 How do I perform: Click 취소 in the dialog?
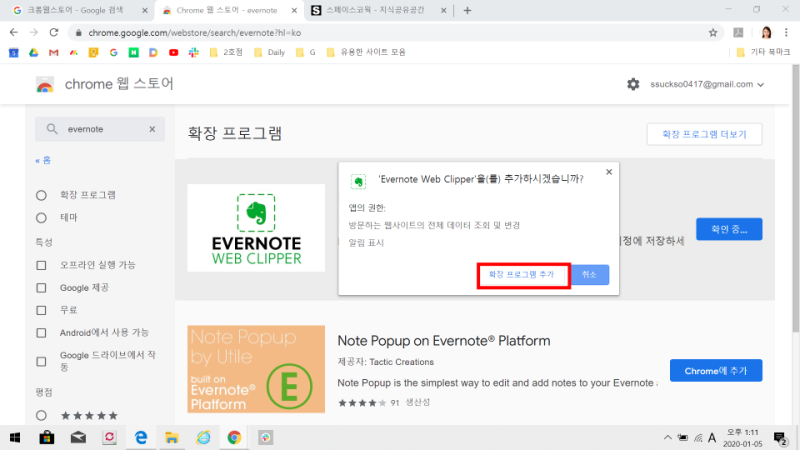(x=590, y=274)
